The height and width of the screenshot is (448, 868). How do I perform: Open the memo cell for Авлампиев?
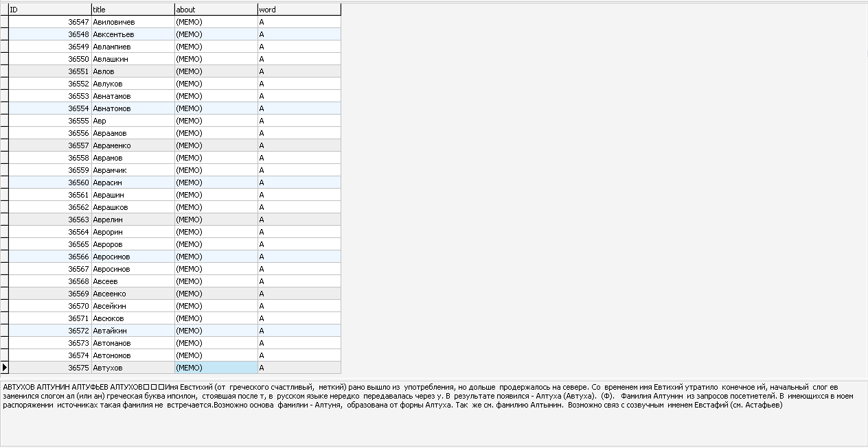tap(216, 47)
